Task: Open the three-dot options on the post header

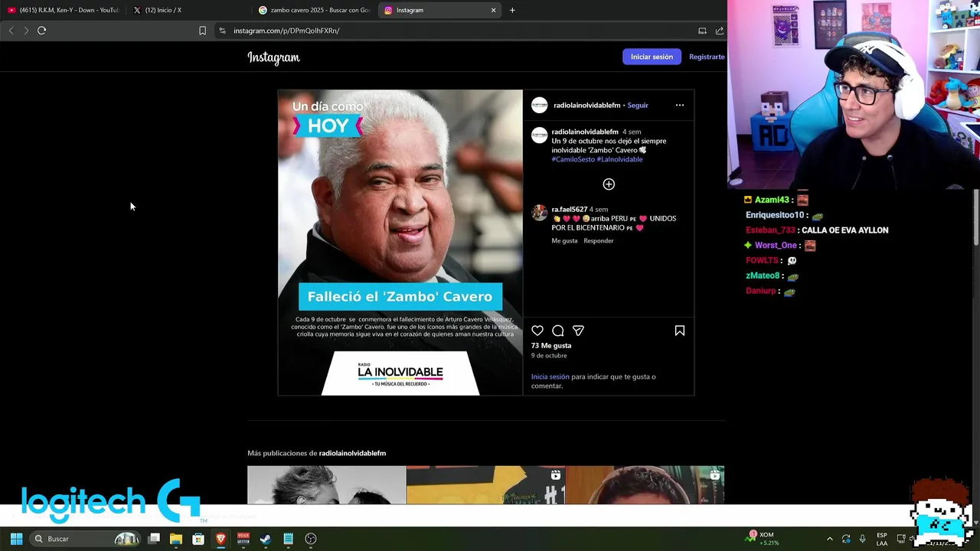Action: (x=680, y=105)
